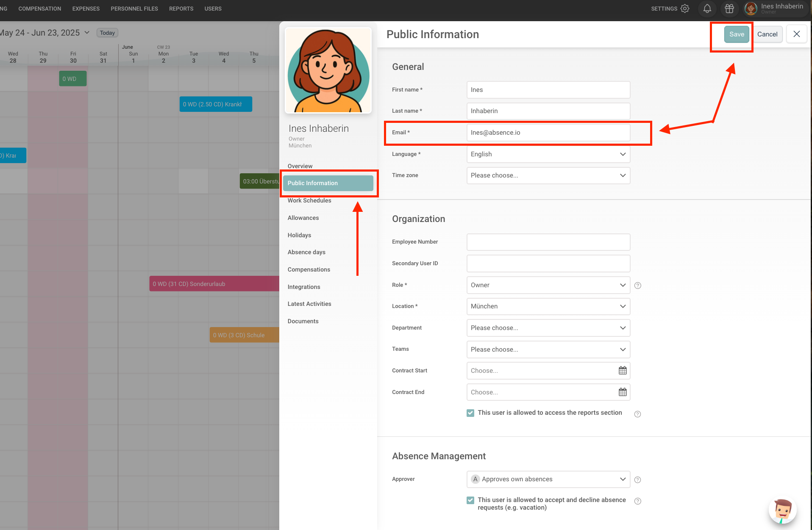Click the Employee Number field
This screenshot has height=530, width=812.
548,242
